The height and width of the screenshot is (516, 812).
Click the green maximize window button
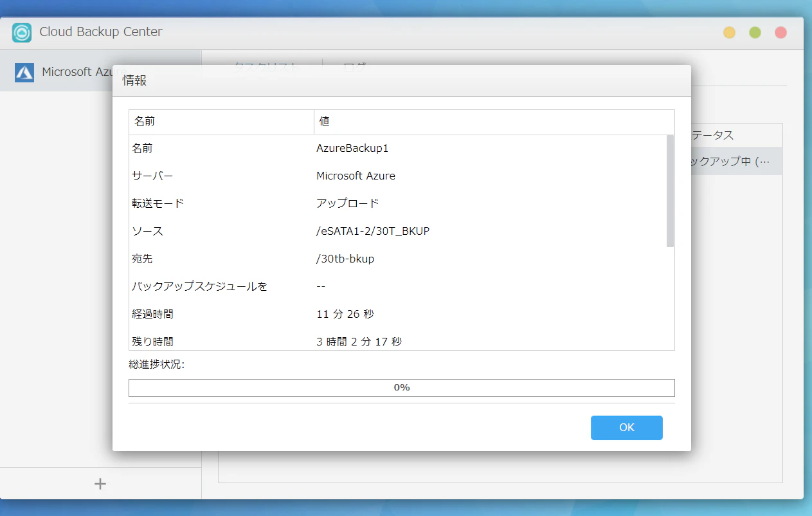pyautogui.click(x=755, y=32)
